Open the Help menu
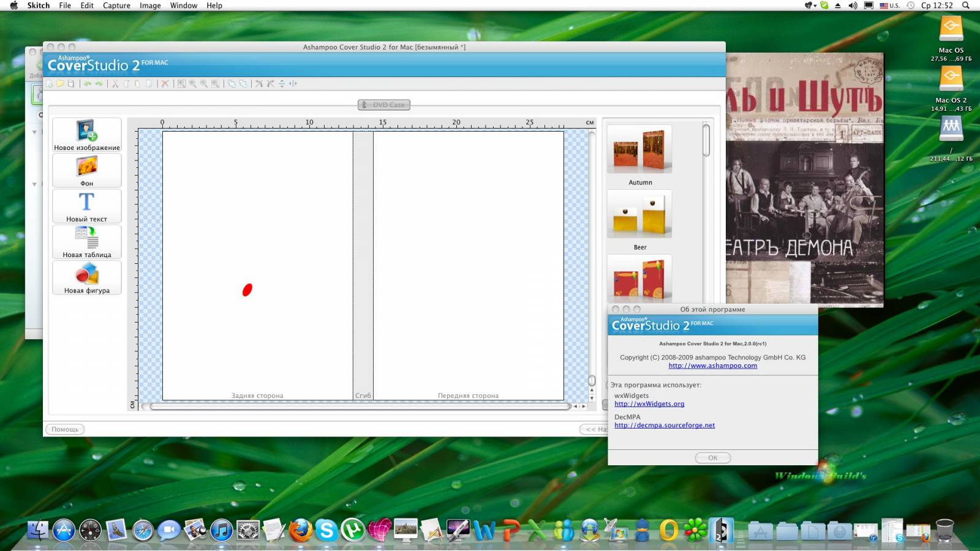Viewport: 980px width, 551px height. 214,6
